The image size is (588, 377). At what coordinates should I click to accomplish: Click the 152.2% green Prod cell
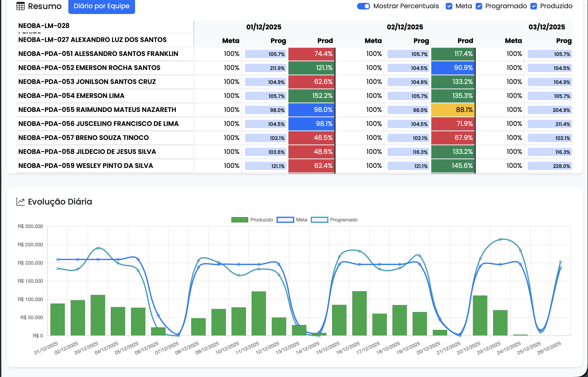click(x=311, y=96)
